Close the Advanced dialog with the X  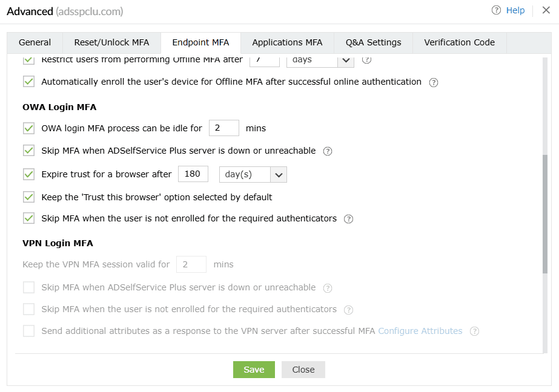click(x=546, y=10)
